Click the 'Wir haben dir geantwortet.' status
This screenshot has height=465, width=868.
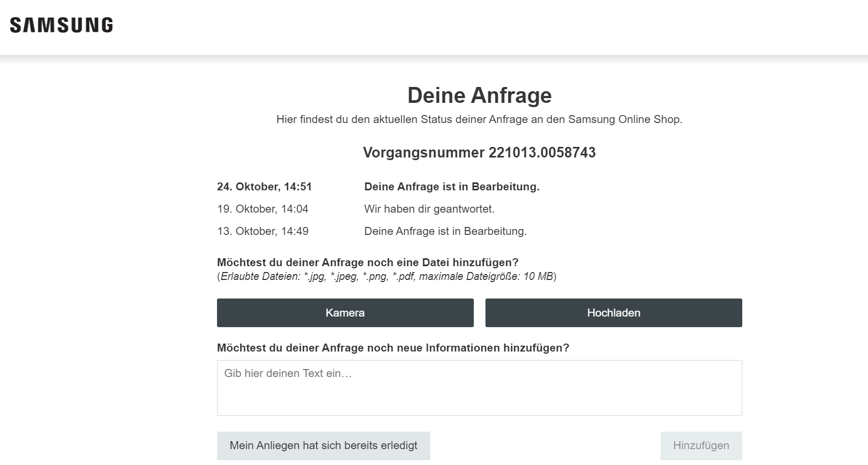(x=429, y=209)
